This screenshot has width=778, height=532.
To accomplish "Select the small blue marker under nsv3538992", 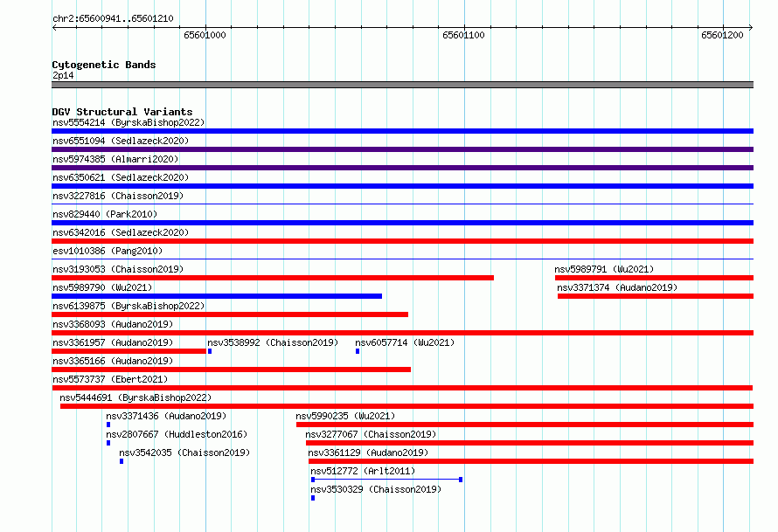I will (210, 351).
